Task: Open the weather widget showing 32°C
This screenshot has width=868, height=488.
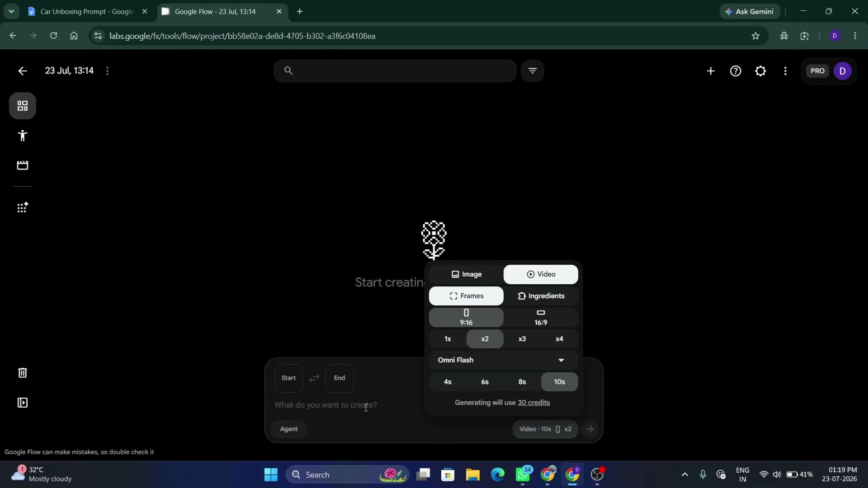Action: click(x=42, y=475)
